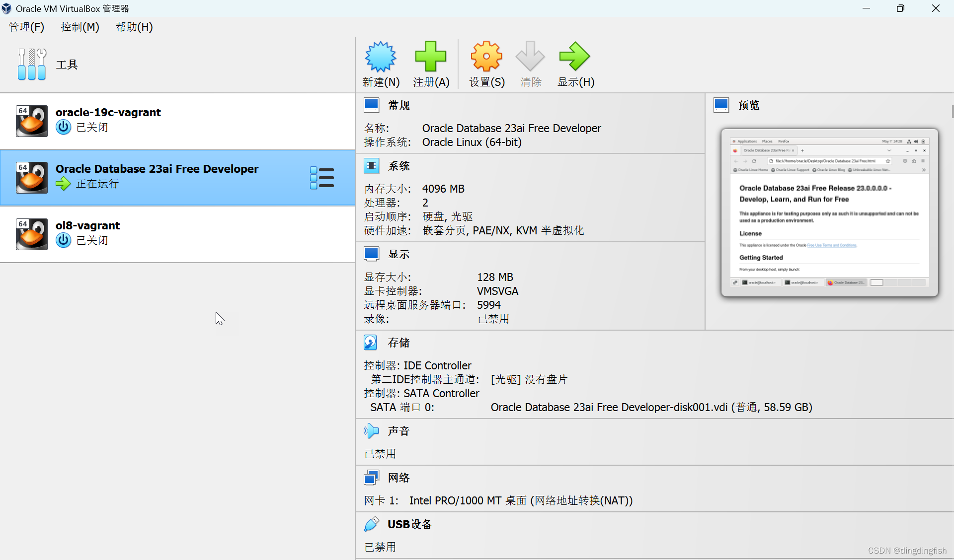Image resolution: width=954 pixels, height=560 pixels.
Task: Click the VirtualBox app icon in title bar
Action: pyautogui.click(x=7, y=8)
